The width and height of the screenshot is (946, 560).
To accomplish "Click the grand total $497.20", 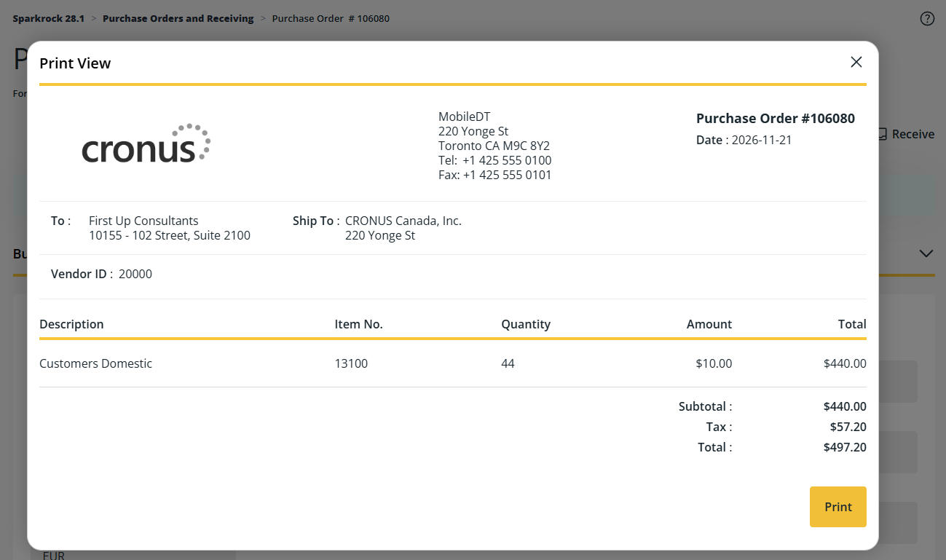I will [845, 447].
